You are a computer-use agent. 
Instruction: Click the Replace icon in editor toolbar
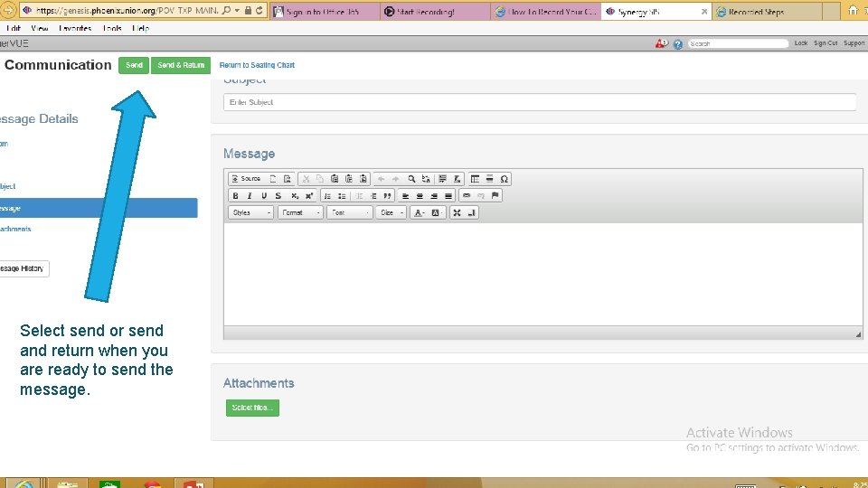tap(426, 179)
